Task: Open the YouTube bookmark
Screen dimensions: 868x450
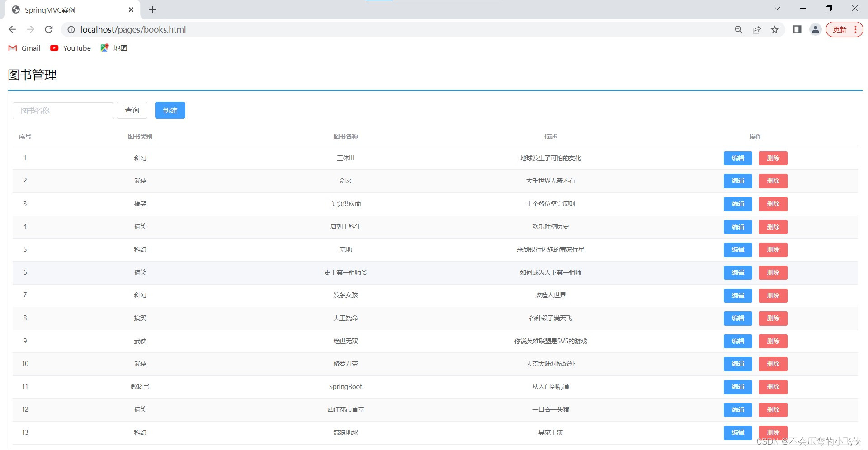Action: pos(71,48)
